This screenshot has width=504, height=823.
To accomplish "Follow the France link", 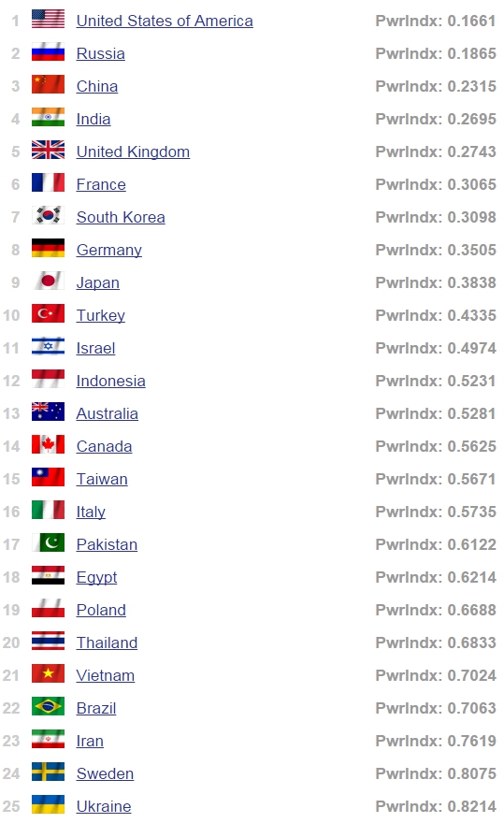I will (x=101, y=185).
